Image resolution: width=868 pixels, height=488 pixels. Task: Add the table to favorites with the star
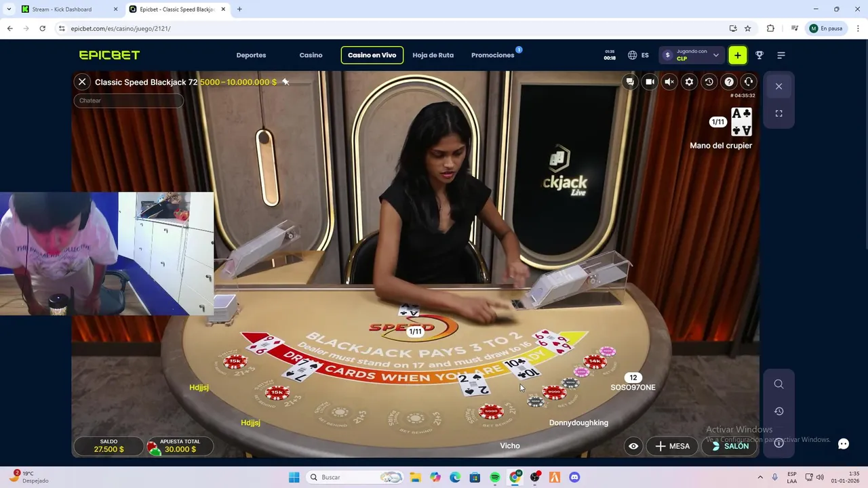click(x=285, y=82)
